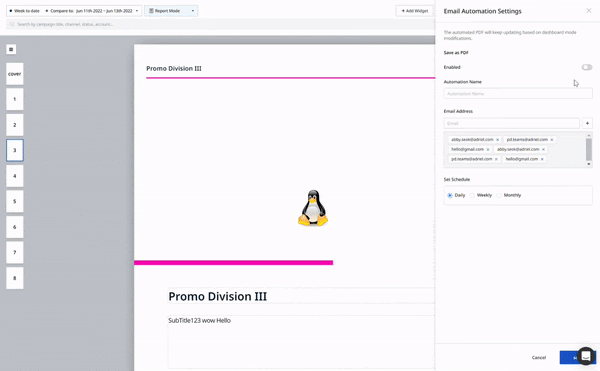Focus the Automation Name input field
This screenshot has height=371, width=600.
click(518, 93)
